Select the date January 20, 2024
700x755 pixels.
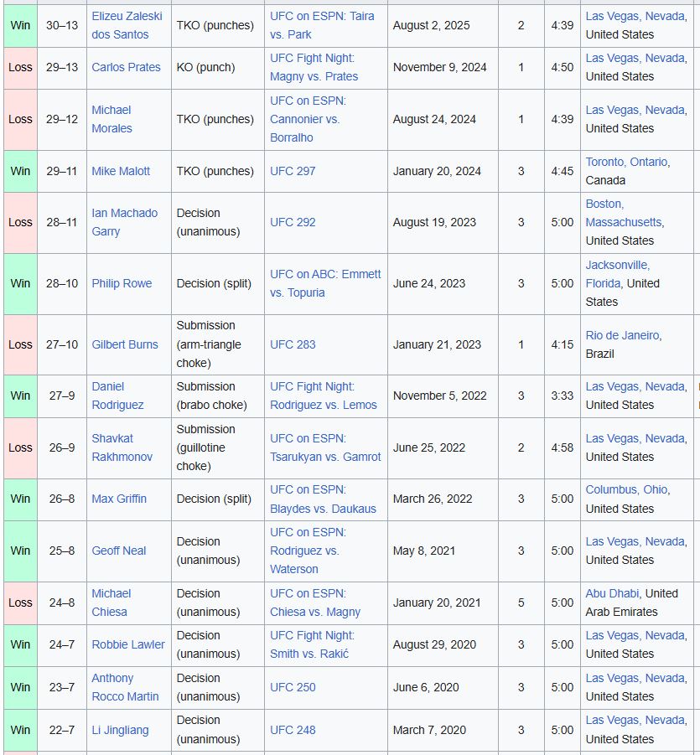(437, 171)
